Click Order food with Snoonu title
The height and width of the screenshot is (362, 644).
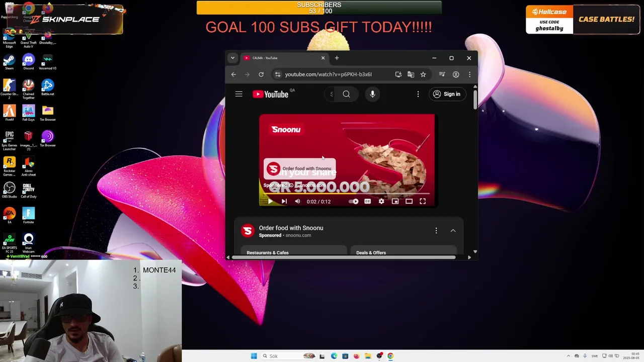coord(291,228)
